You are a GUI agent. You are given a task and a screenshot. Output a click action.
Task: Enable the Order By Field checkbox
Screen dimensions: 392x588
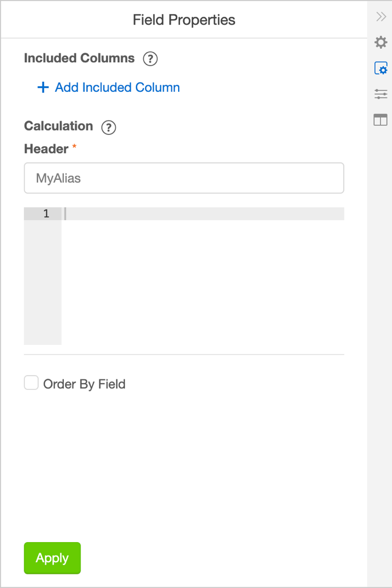31,383
